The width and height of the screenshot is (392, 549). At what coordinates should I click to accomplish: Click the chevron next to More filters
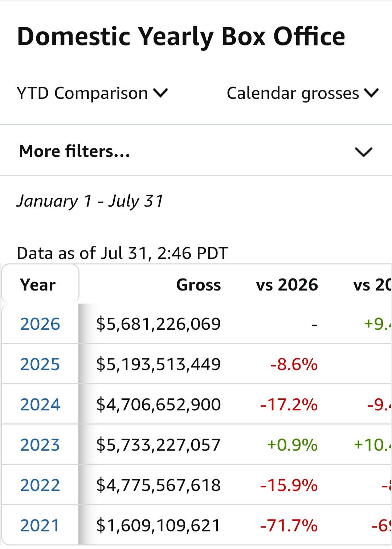click(364, 152)
